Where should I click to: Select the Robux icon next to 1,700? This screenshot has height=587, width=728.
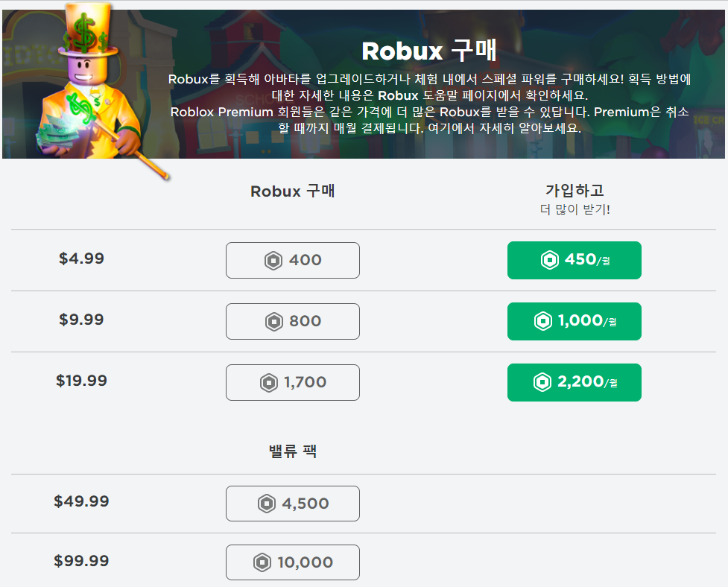point(268,382)
